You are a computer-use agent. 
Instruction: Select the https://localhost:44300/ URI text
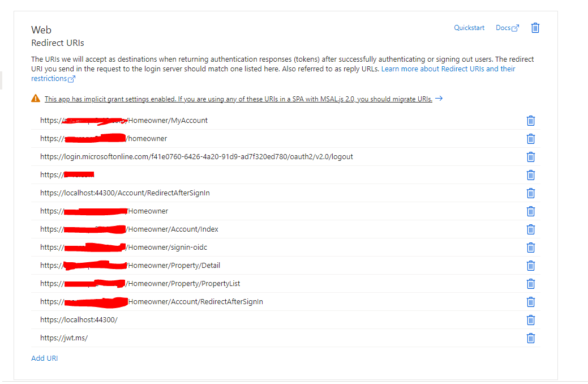[x=79, y=320]
